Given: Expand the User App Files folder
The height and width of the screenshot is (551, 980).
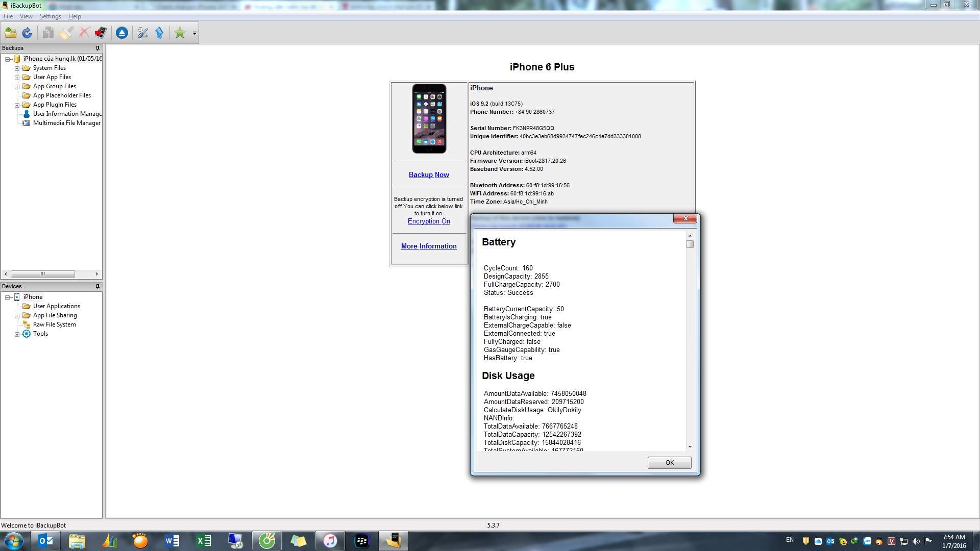Looking at the screenshot, I should pos(17,78).
